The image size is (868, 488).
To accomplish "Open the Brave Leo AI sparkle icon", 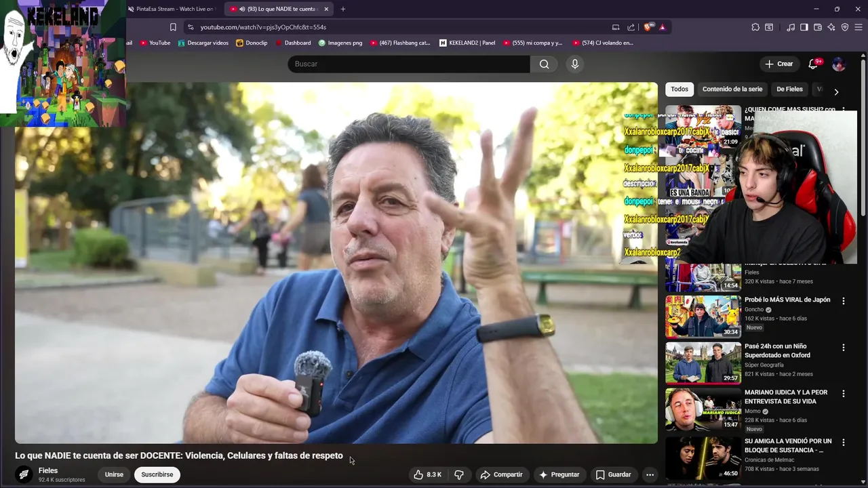I will point(831,27).
